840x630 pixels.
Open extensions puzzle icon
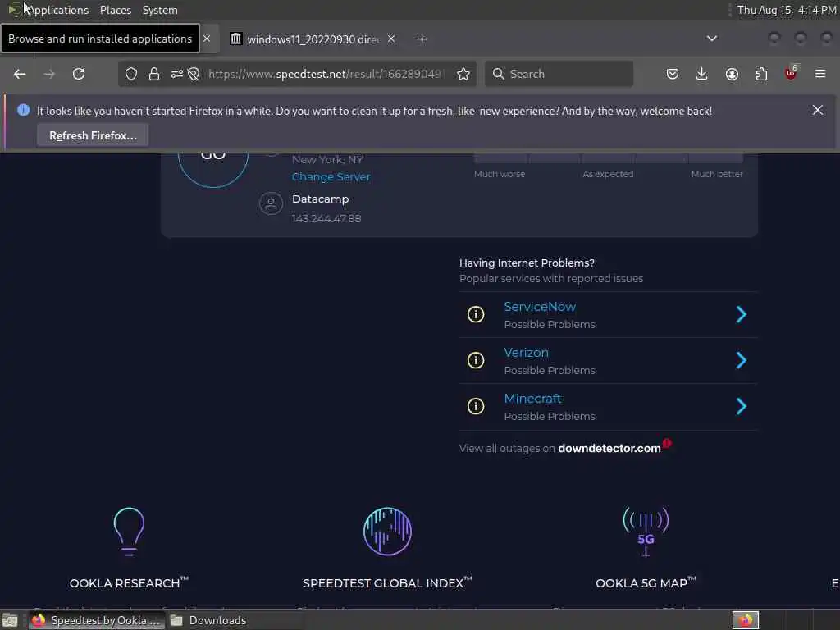tap(761, 74)
